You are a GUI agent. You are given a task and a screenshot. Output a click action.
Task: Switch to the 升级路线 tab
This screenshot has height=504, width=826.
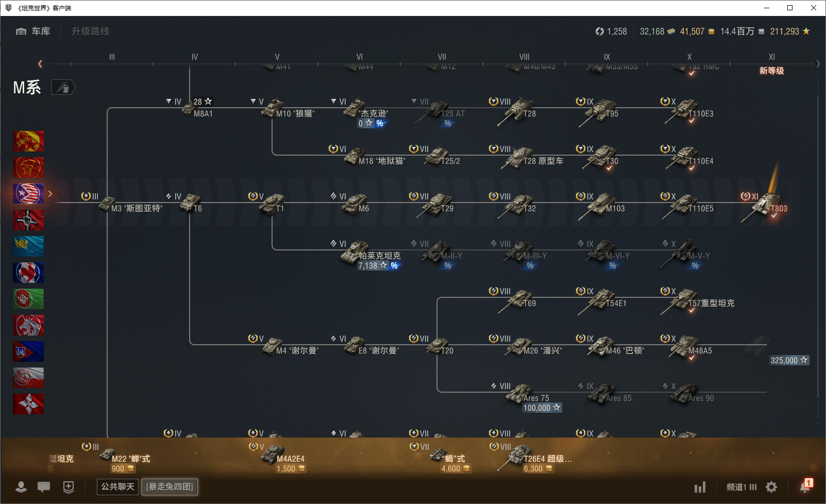tap(90, 31)
